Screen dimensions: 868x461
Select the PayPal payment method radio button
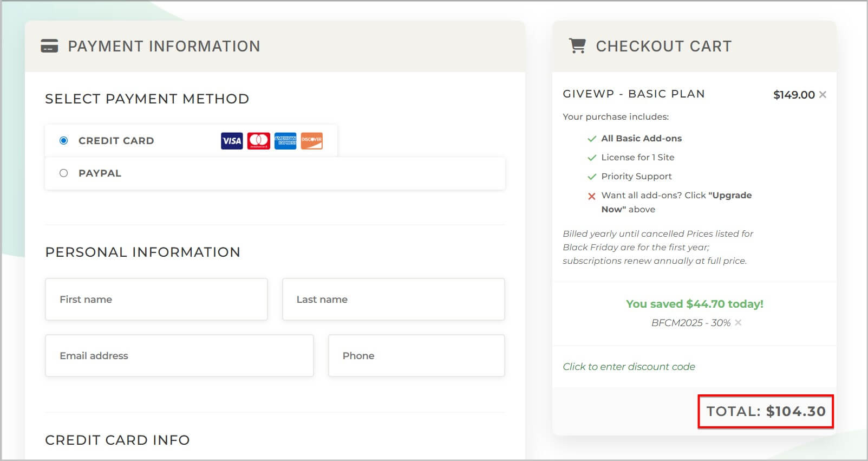(x=64, y=173)
